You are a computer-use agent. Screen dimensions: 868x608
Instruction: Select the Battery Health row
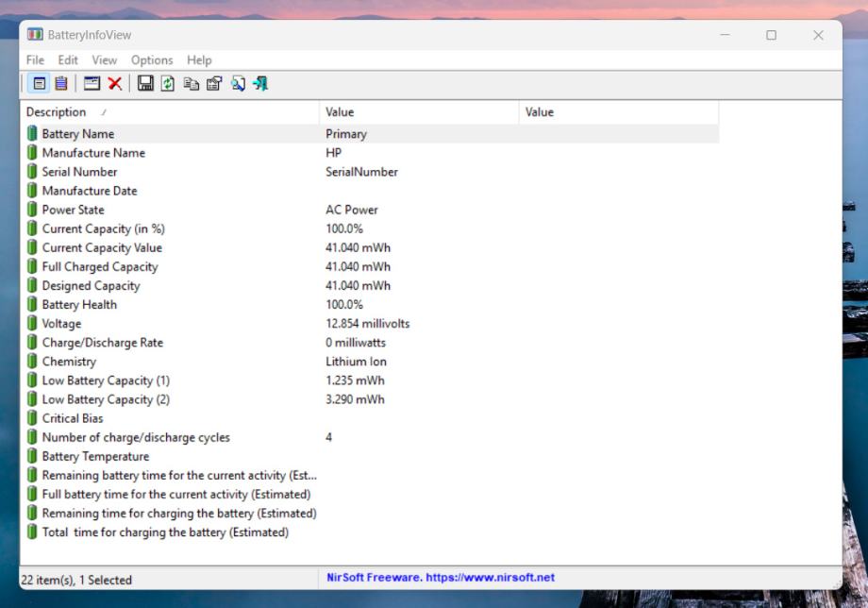[x=79, y=305]
